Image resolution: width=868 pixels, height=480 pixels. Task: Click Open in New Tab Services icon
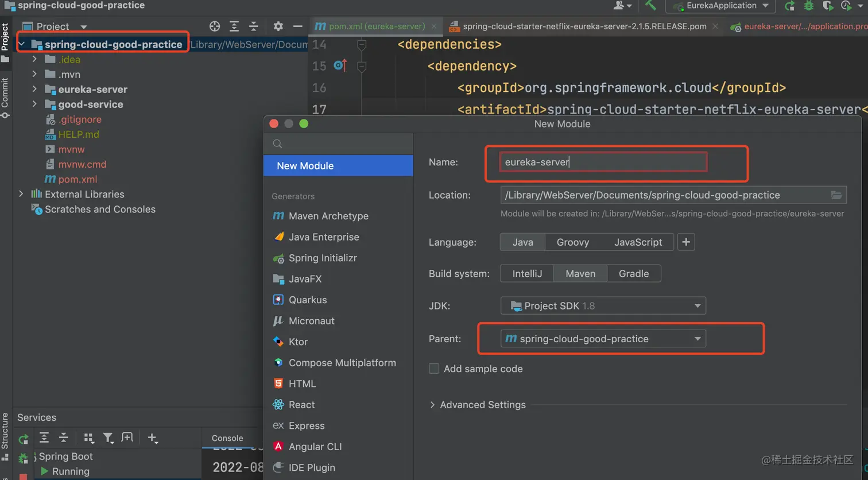pyautogui.click(x=127, y=438)
